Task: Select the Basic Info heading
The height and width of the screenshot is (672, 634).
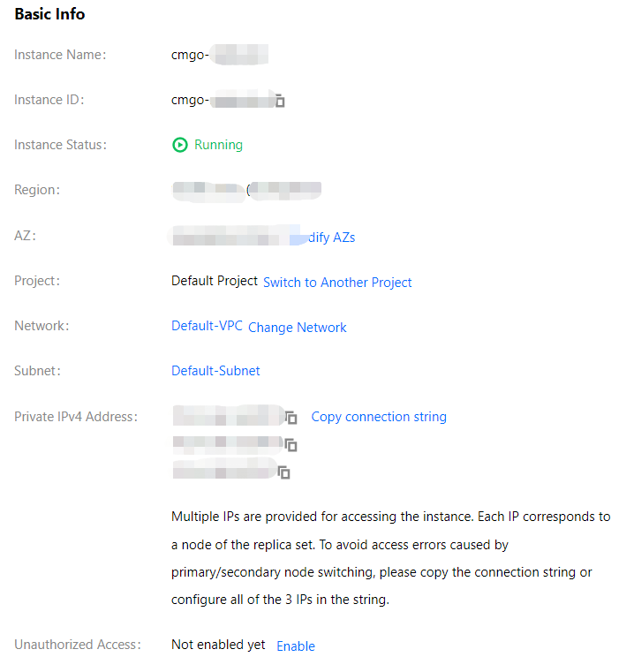Action: (x=49, y=14)
